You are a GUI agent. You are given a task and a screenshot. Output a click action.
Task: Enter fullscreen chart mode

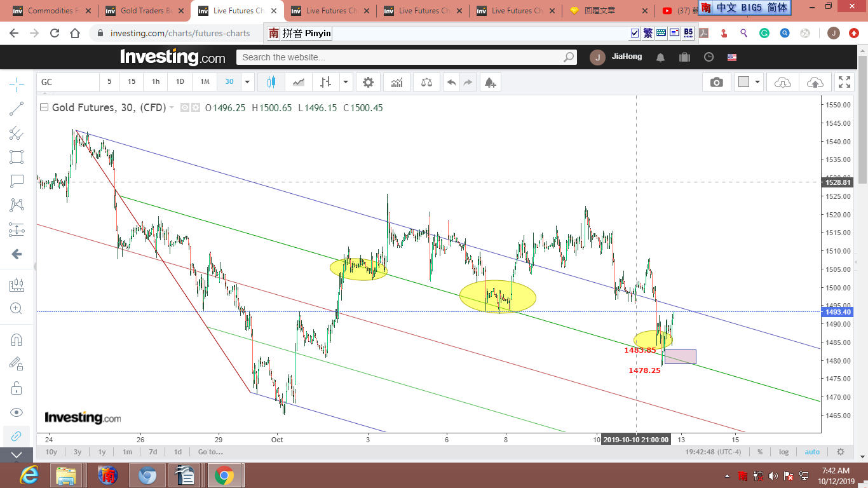coord(844,82)
